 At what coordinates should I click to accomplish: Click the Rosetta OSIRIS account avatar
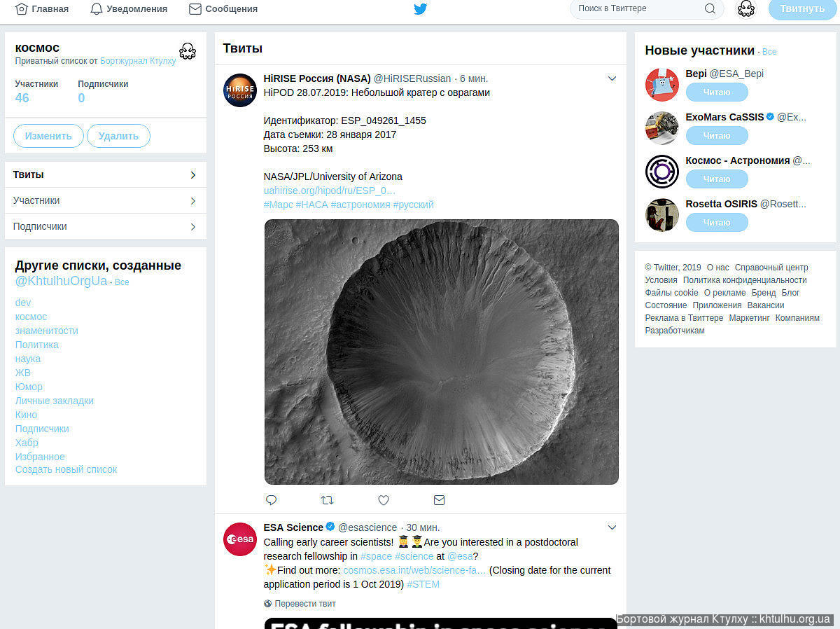point(662,215)
